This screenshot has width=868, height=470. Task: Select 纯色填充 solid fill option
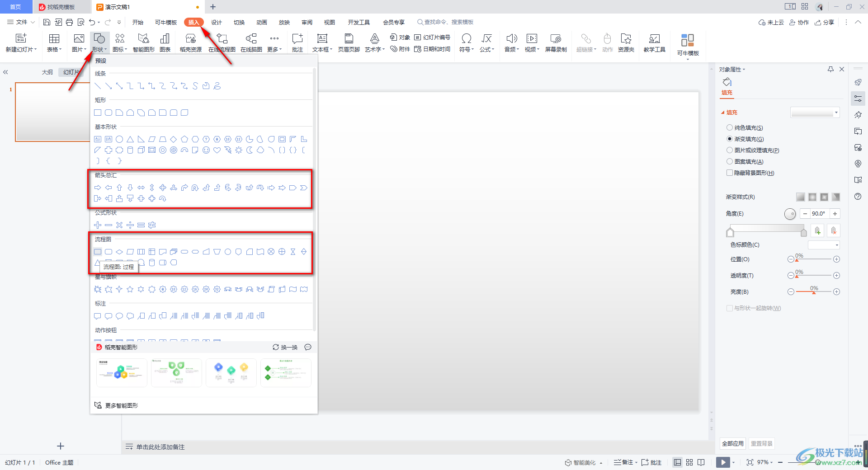click(745, 128)
